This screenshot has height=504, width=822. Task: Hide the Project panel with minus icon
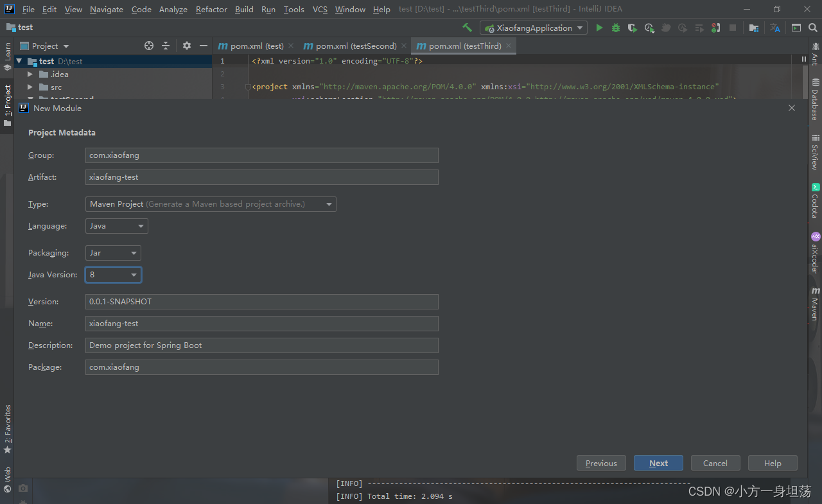(x=204, y=46)
